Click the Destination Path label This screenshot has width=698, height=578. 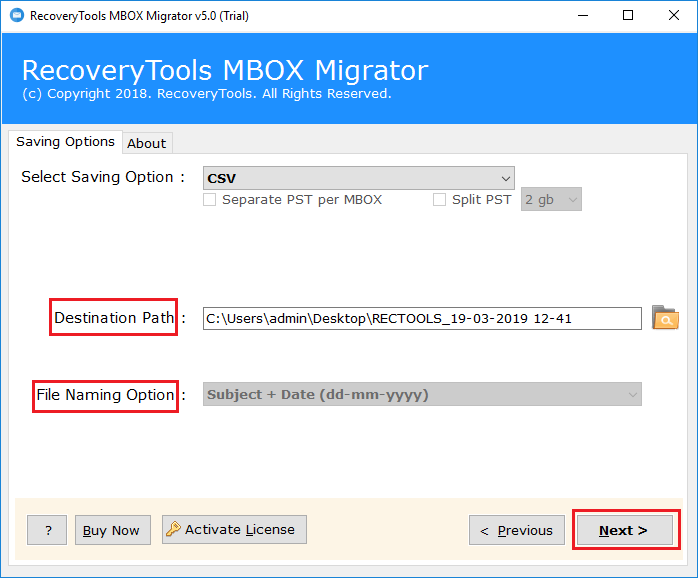point(114,317)
